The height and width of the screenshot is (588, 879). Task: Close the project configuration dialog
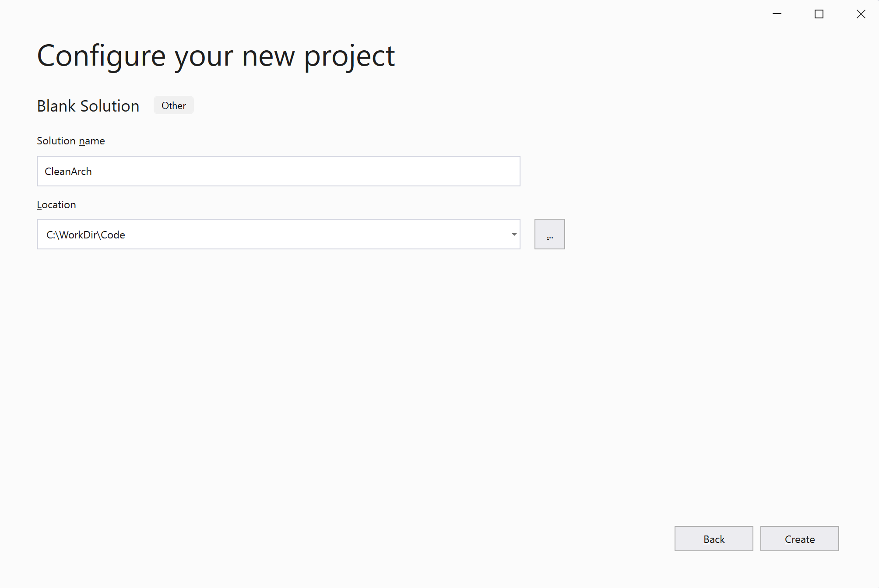(861, 14)
